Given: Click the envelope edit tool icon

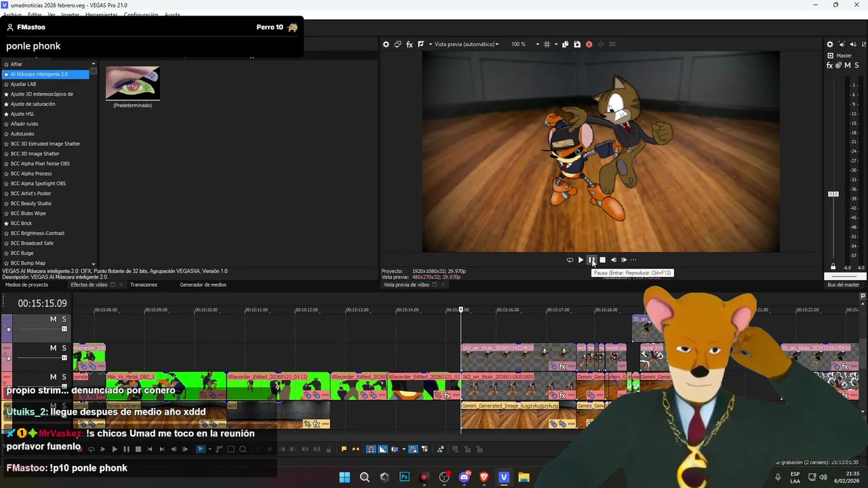Looking at the screenshot, I should (x=220, y=449).
